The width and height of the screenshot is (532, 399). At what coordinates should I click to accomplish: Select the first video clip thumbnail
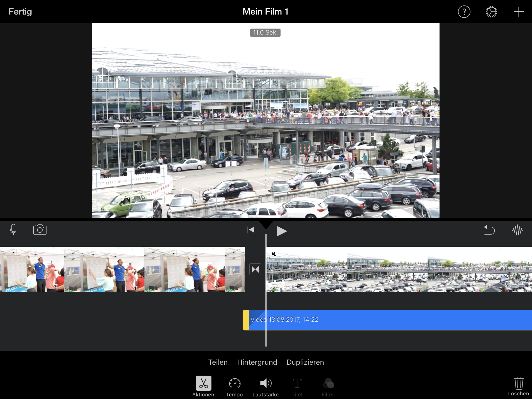click(122, 269)
